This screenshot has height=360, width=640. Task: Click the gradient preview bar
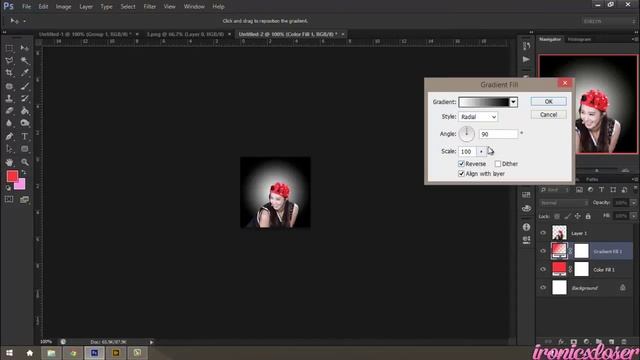point(484,102)
